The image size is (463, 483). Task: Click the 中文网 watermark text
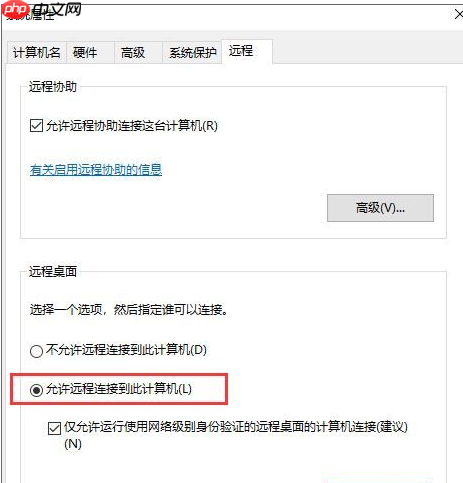coord(57,9)
